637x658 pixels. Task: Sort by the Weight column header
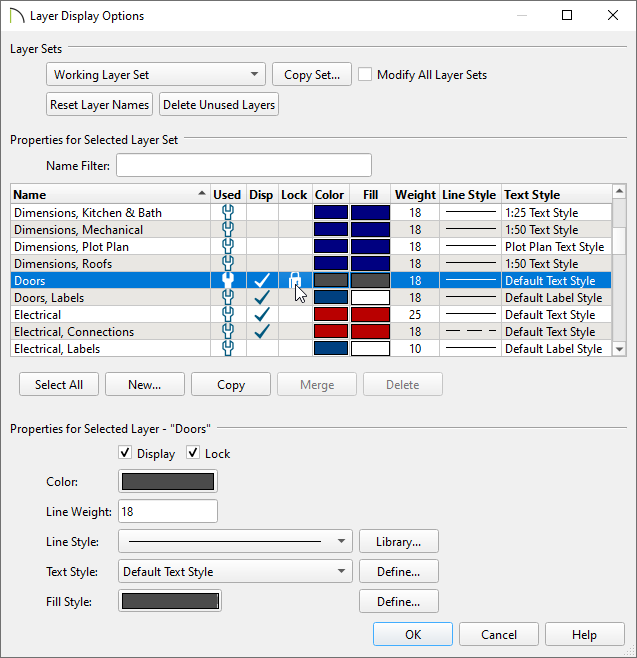415,195
